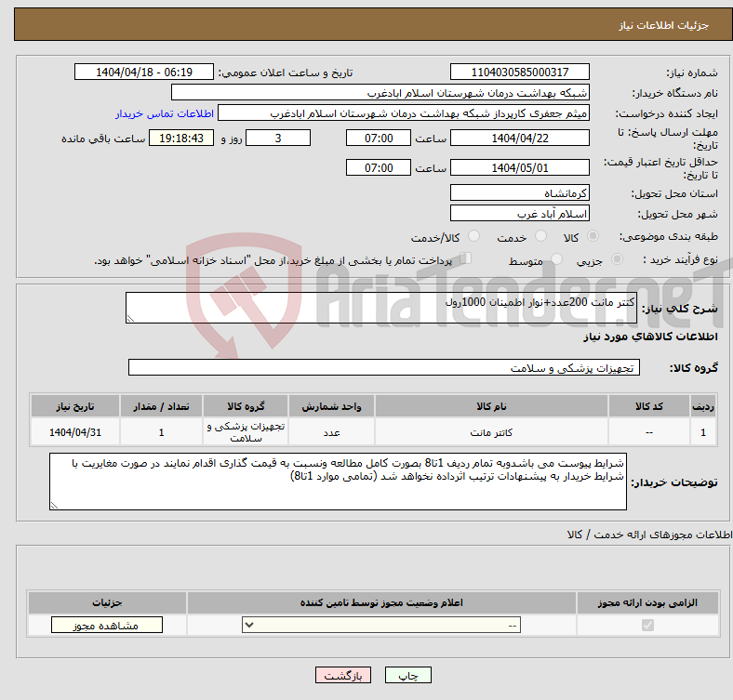Screen dimensions: 733x700
Task: Select the خدمت radio button
Action: click(x=540, y=236)
